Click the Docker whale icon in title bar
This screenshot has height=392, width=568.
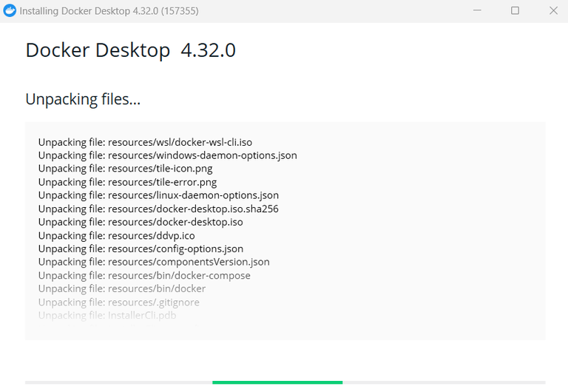(10, 10)
